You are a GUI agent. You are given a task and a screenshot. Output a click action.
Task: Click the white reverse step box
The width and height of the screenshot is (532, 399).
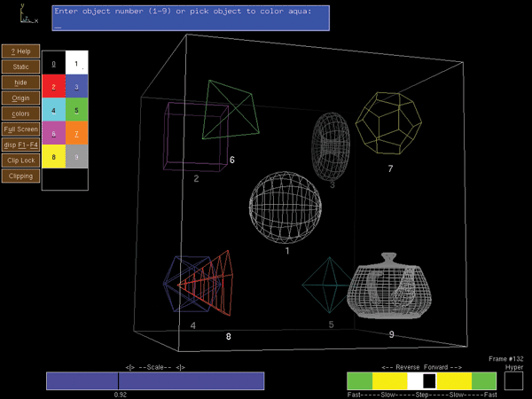pos(415,380)
